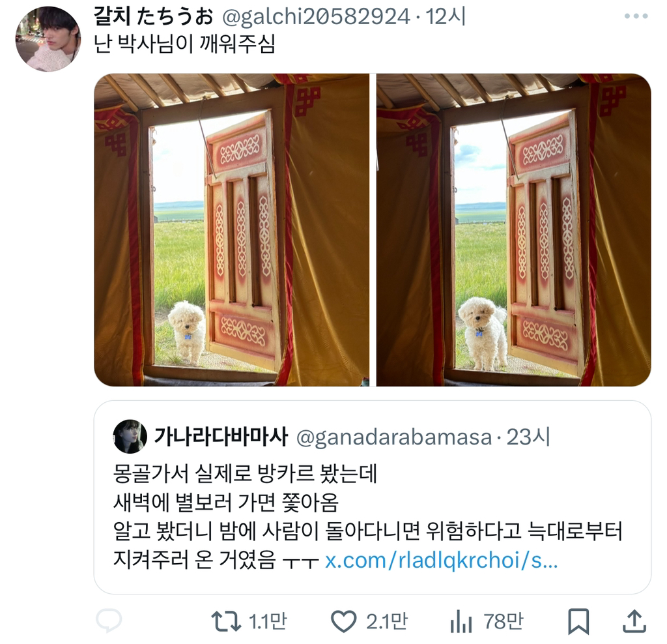Open right dog photo in yurt doorway
The width and height of the screenshot is (667, 644).
pos(514,230)
